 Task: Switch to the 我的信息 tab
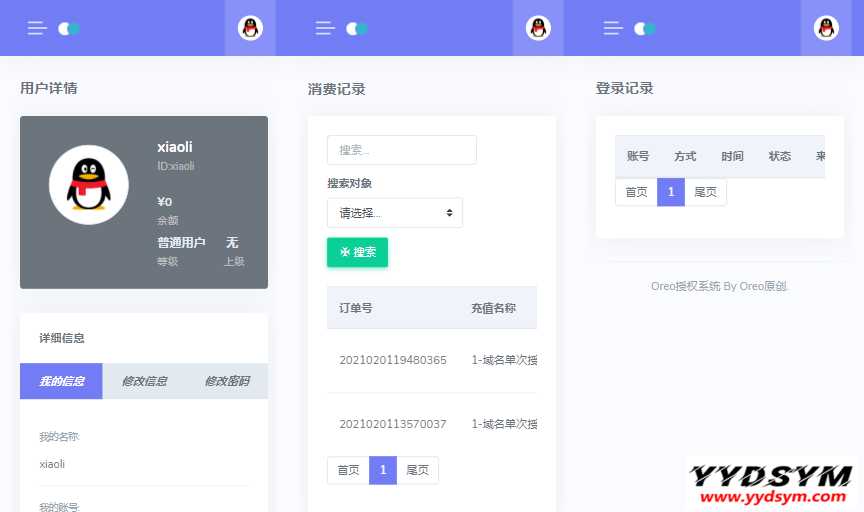coord(61,381)
